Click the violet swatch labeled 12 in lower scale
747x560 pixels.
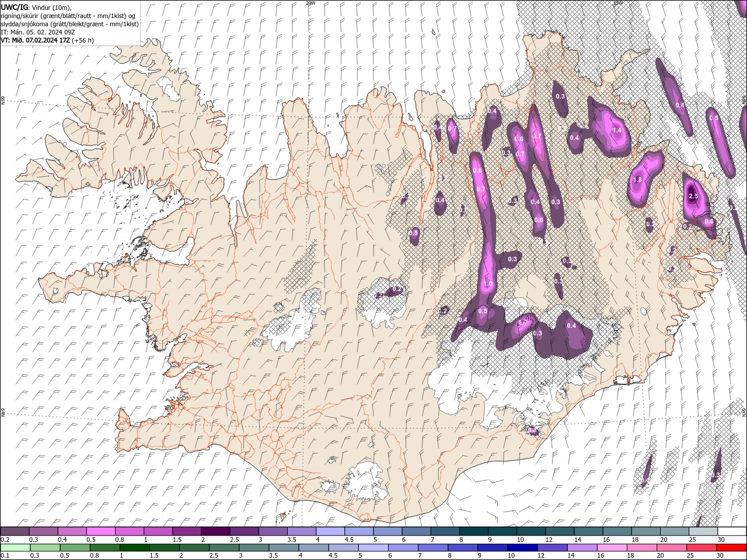coord(552,547)
